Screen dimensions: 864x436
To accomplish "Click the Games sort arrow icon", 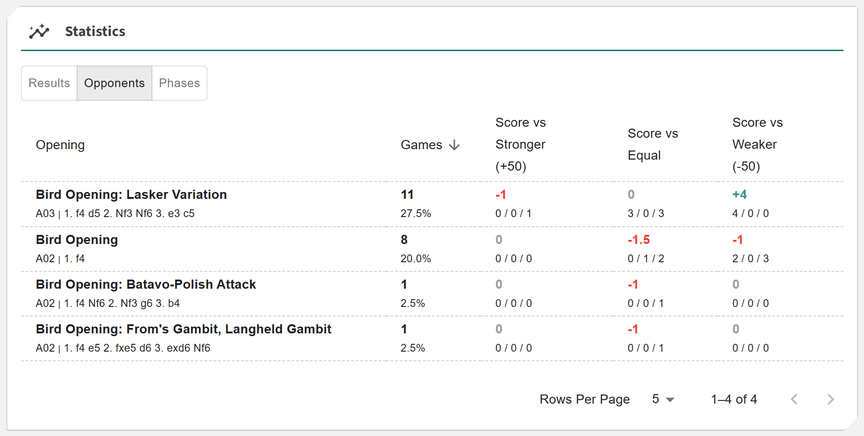I will [455, 145].
